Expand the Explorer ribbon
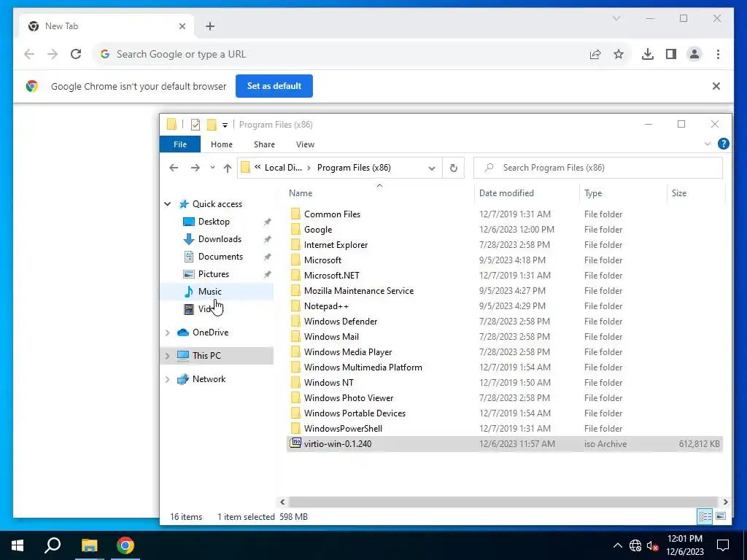747x560 pixels. [x=708, y=144]
